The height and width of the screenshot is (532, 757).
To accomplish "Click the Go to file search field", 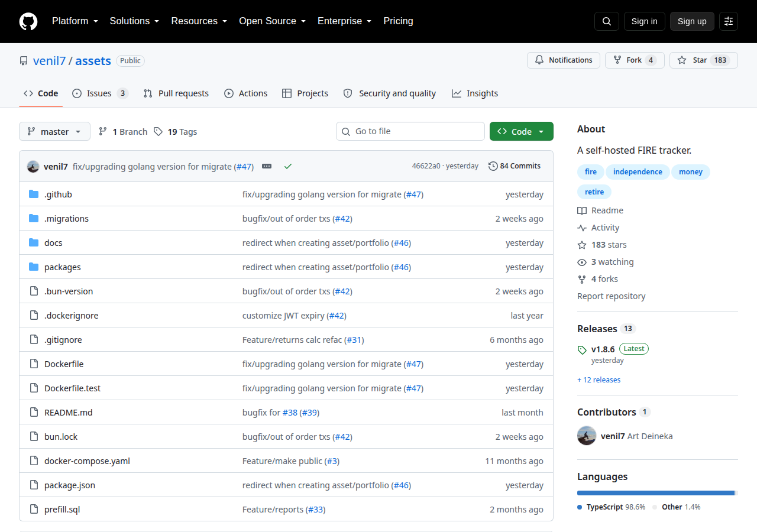I will 410,131.
